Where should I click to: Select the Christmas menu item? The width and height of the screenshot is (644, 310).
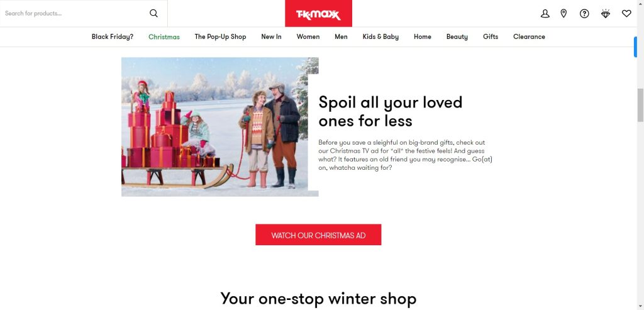point(164,36)
